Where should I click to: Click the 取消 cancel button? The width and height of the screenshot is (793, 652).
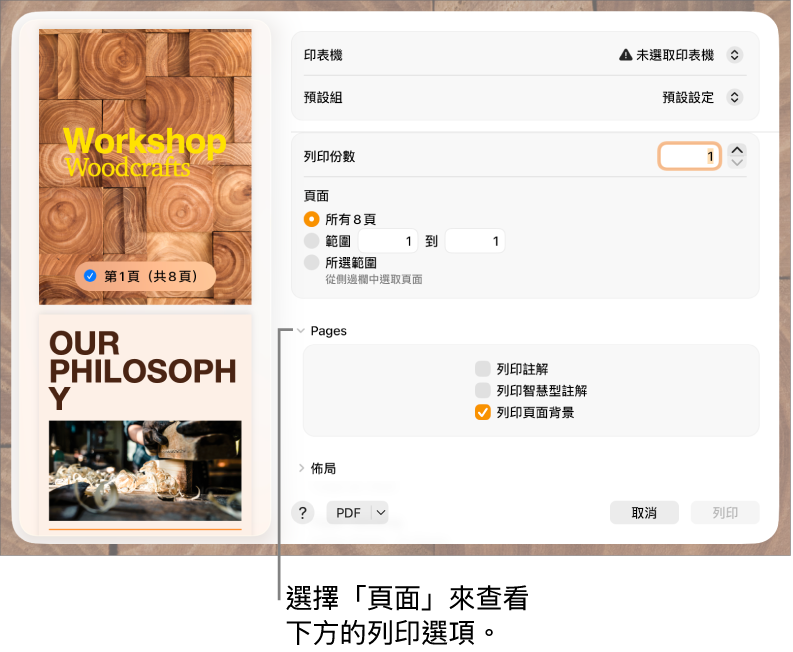pyautogui.click(x=644, y=513)
